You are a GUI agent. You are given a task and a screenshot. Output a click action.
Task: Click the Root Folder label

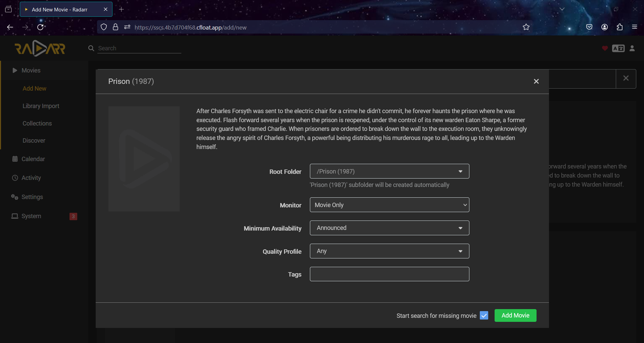(x=285, y=171)
